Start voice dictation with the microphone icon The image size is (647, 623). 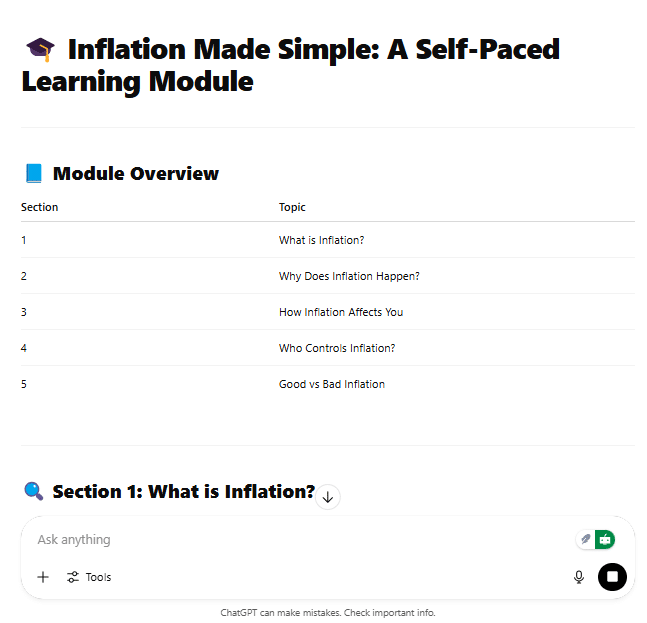579,577
